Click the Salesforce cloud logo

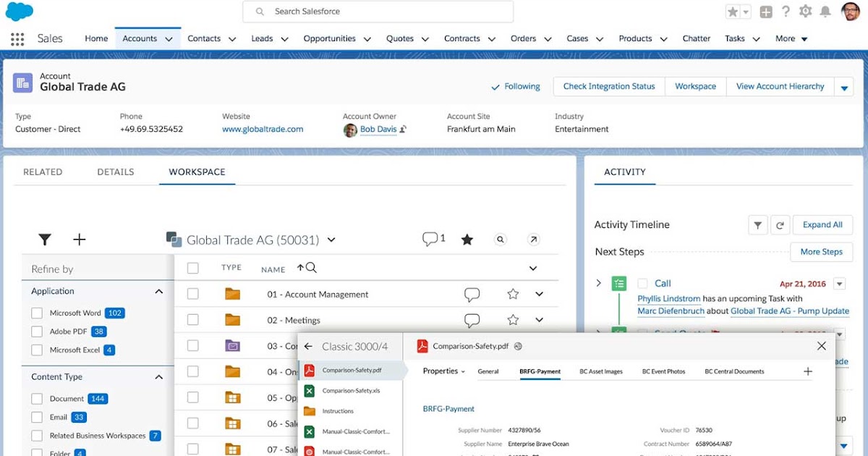coord(20,12)
